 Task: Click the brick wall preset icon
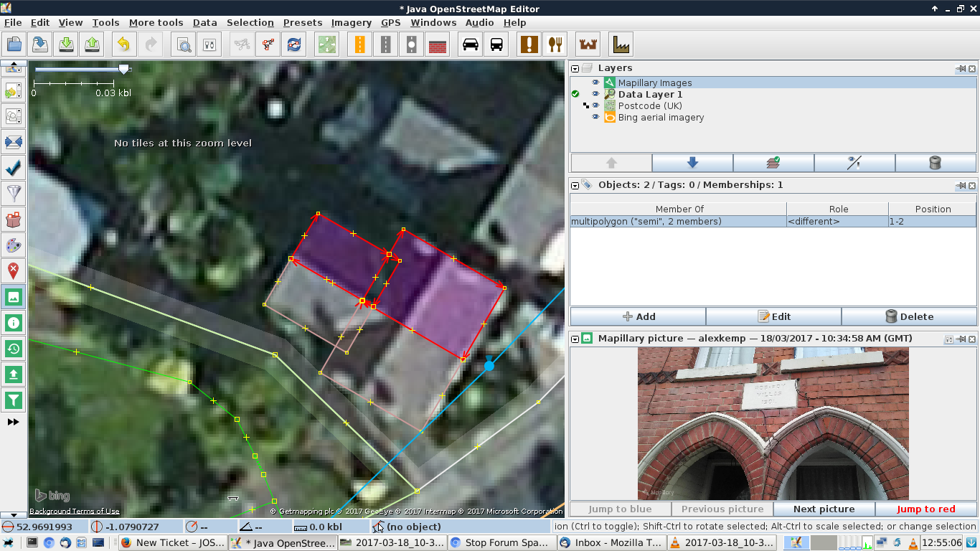point(437,44)
